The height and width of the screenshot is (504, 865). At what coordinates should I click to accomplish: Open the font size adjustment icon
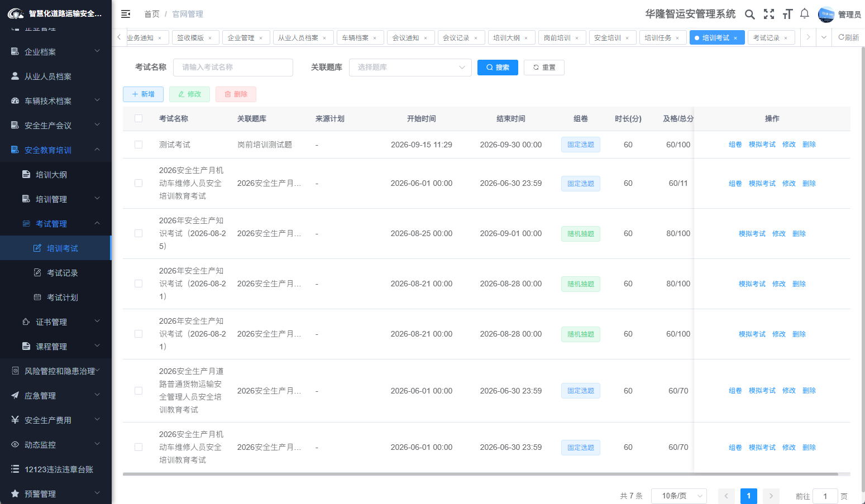tap(787, 14)
